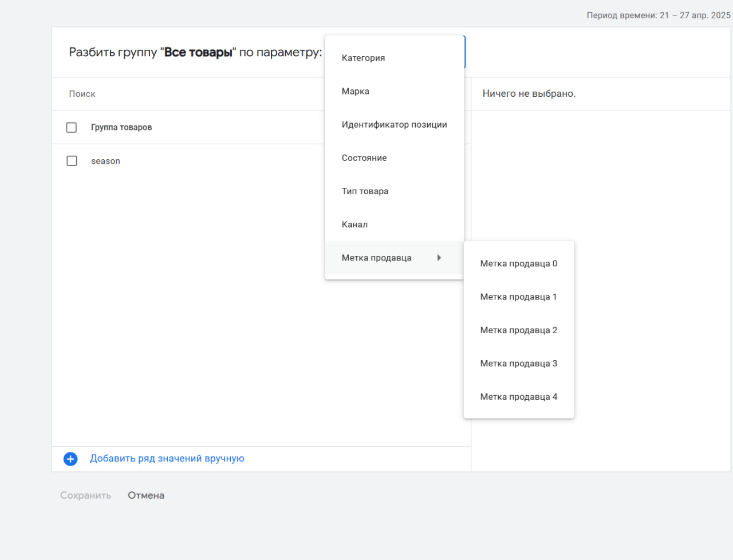Screen dimensions: 733x560
Task: Tick the Группа товаров header checkbox
Action: tap(72, 127)
